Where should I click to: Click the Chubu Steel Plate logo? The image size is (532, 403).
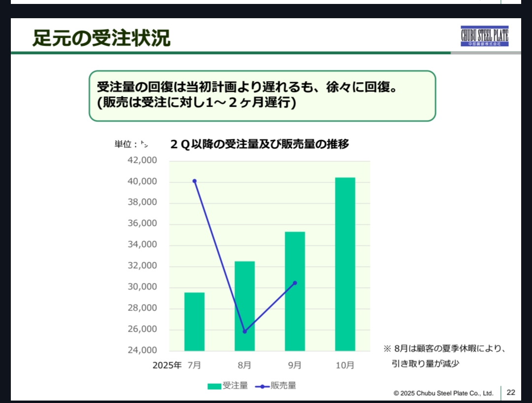pyautogui.click(x=484, y=37)
